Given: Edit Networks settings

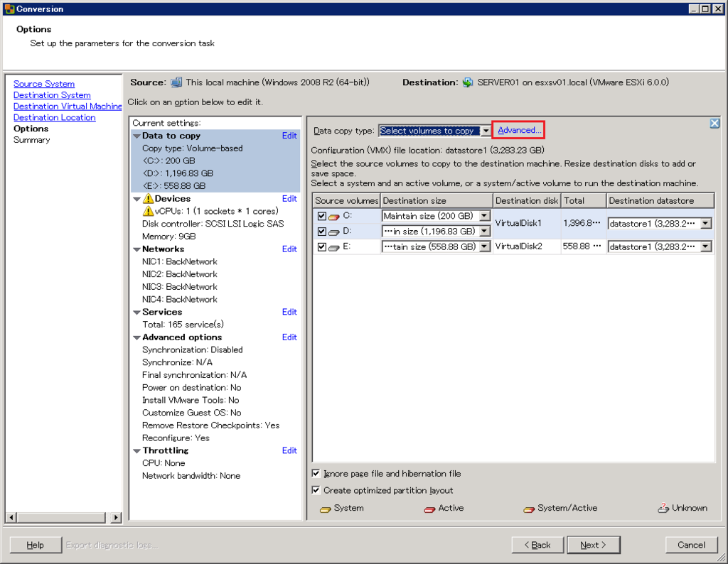Looking at the screenshot, I should tap(289, 249).
